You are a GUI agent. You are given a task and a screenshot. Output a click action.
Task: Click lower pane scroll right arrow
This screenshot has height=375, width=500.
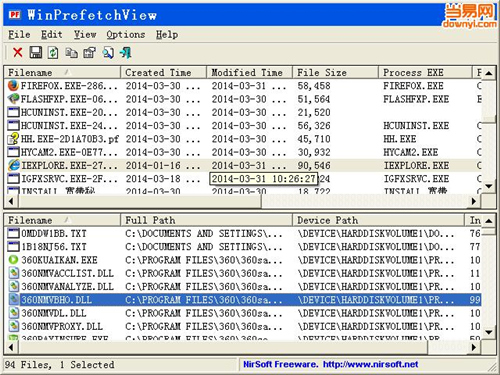(475, 347)
